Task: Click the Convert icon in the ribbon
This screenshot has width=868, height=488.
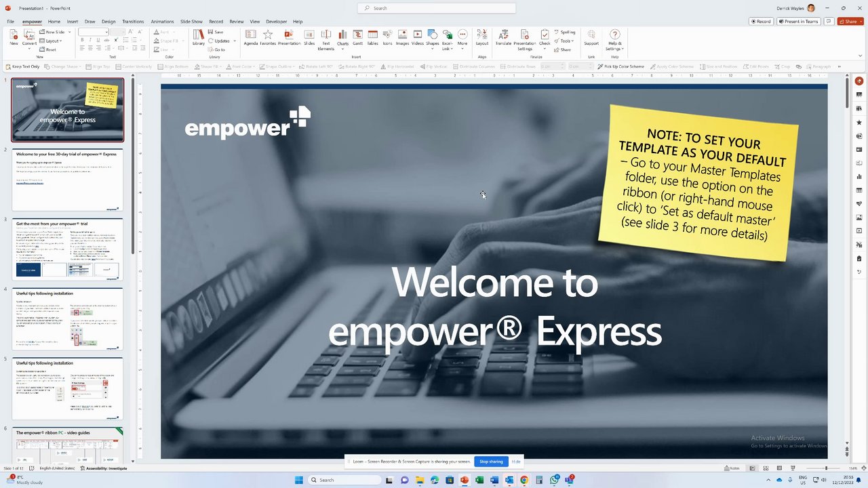Action: (x=29, y=37)
